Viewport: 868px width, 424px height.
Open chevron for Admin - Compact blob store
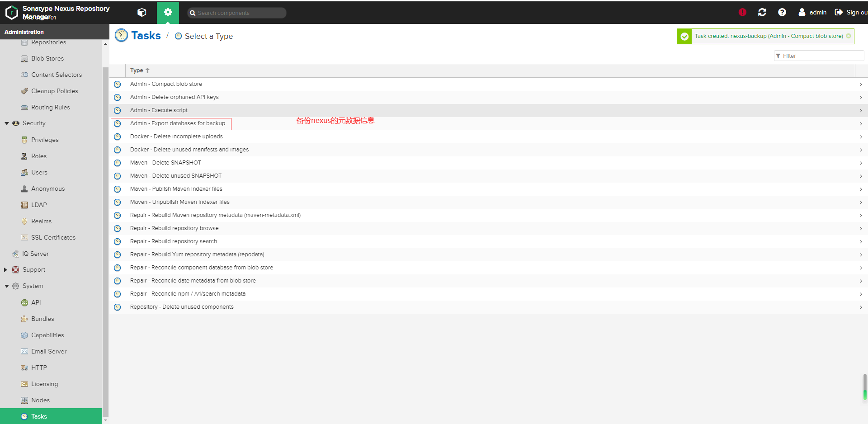tap(861, 85)
